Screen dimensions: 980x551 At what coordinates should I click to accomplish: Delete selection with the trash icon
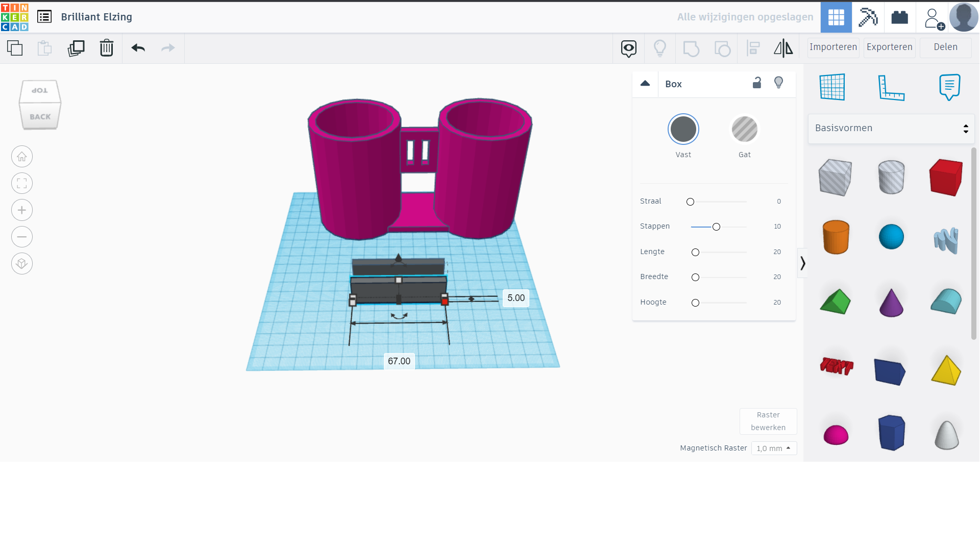(106, 48)
